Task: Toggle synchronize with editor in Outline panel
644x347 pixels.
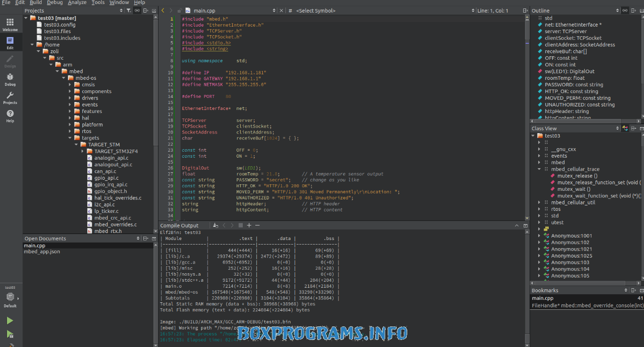Action: [x=625, y=11]
